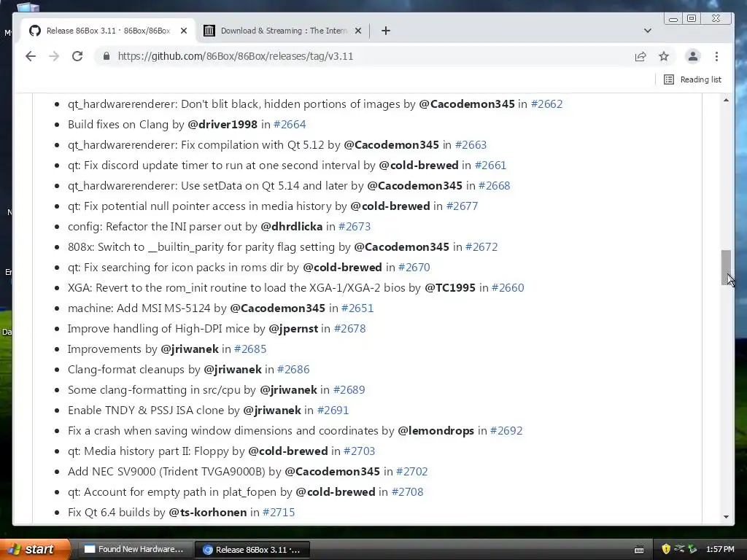Open pull request #2663 link
This screenshot has width=747, height=560.
(x=471, y=145)
